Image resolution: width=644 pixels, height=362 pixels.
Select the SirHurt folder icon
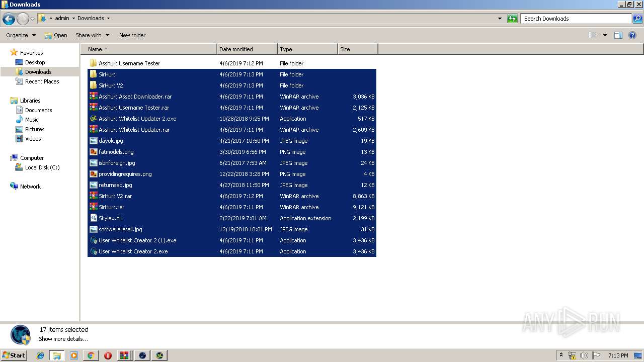pyautogui.click(x=93, y=74)
